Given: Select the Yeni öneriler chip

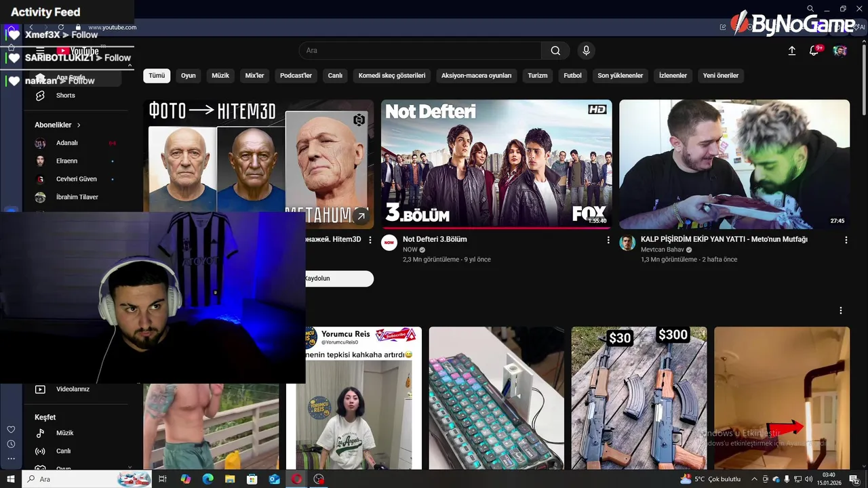Looking at the screenshot, I should click(x=721, y=76).
